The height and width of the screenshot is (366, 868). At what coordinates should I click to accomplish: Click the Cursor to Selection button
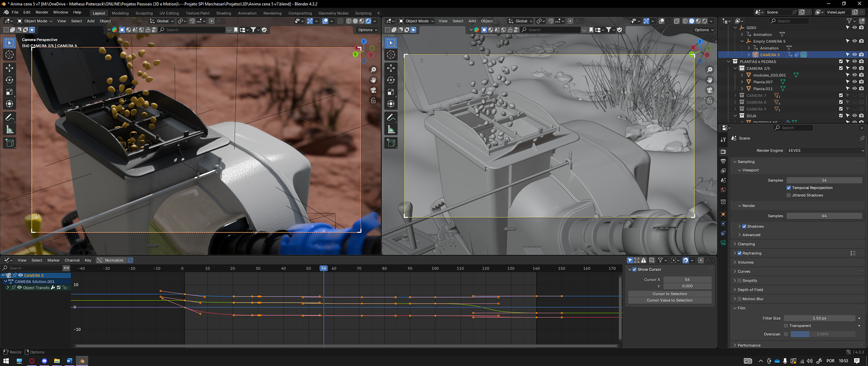point(670,294)
